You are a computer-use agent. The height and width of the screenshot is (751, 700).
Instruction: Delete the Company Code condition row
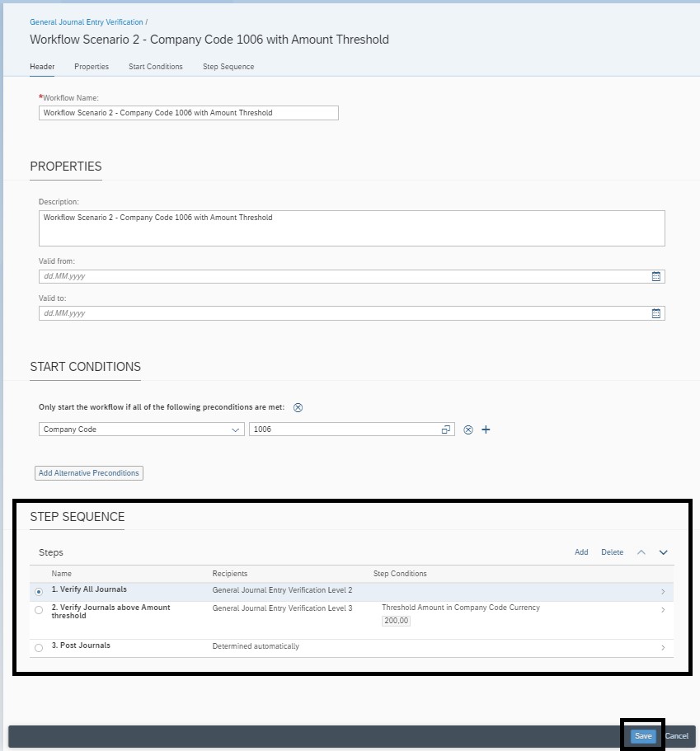468,429
